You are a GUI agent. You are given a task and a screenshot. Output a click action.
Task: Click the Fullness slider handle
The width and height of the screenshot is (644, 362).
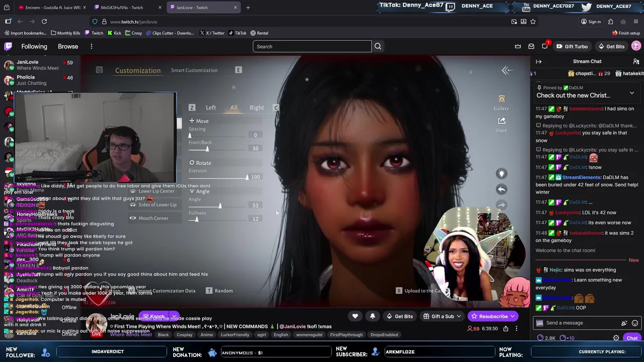pyautogui.click(x=197, y=219)
